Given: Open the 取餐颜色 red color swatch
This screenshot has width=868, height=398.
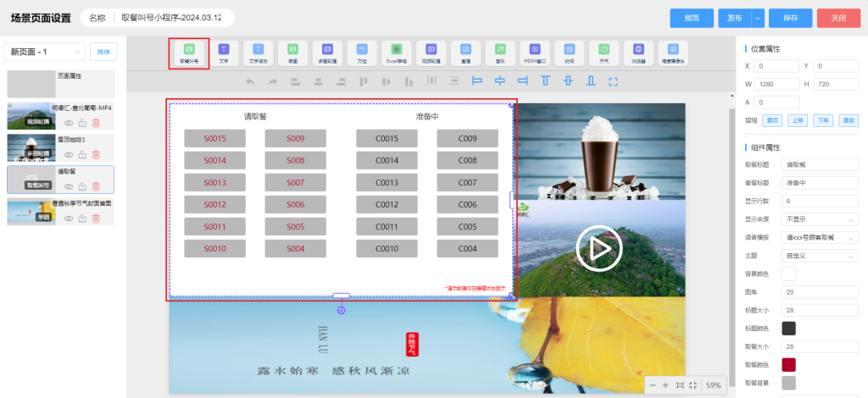Looking at the screenshot, I should (x=789, y=365).
